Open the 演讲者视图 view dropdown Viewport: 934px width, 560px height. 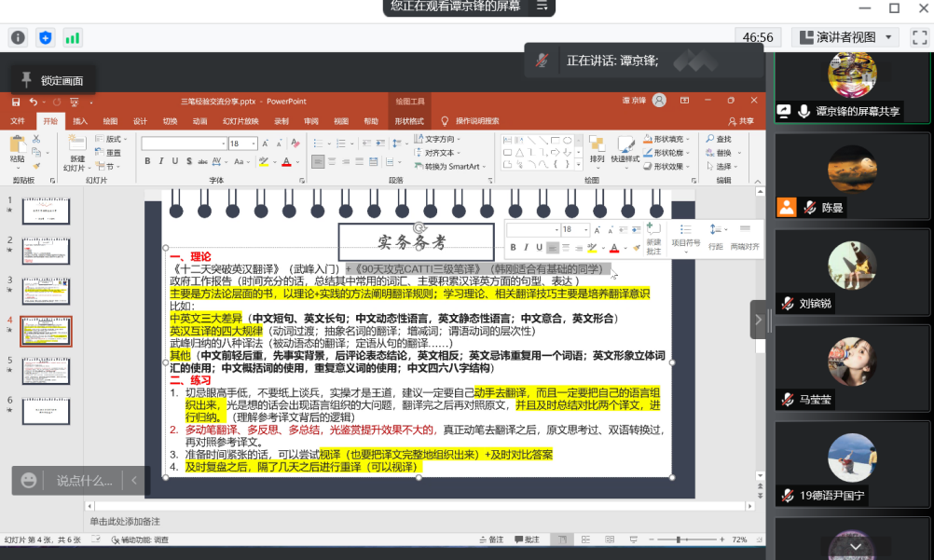click(x=845, y=37)
